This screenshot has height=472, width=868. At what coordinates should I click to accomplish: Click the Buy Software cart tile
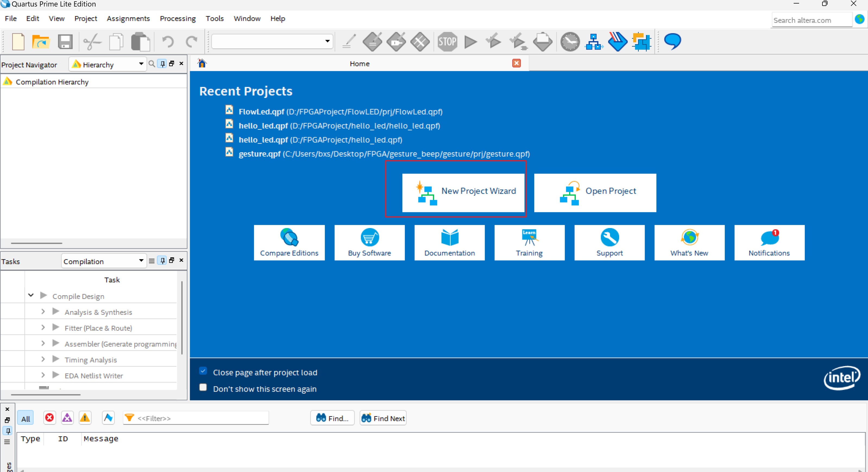[369, 243]
